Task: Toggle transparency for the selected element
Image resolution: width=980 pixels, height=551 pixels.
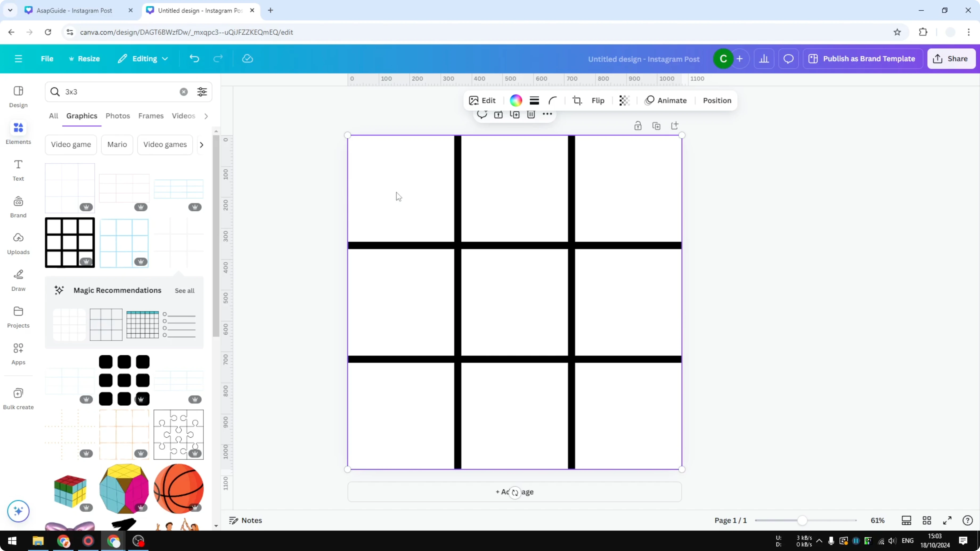Action: 624,100
